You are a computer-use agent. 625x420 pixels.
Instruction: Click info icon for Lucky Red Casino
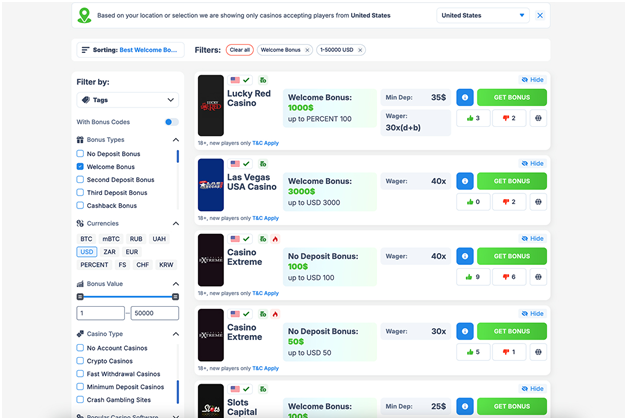(464, 97)
